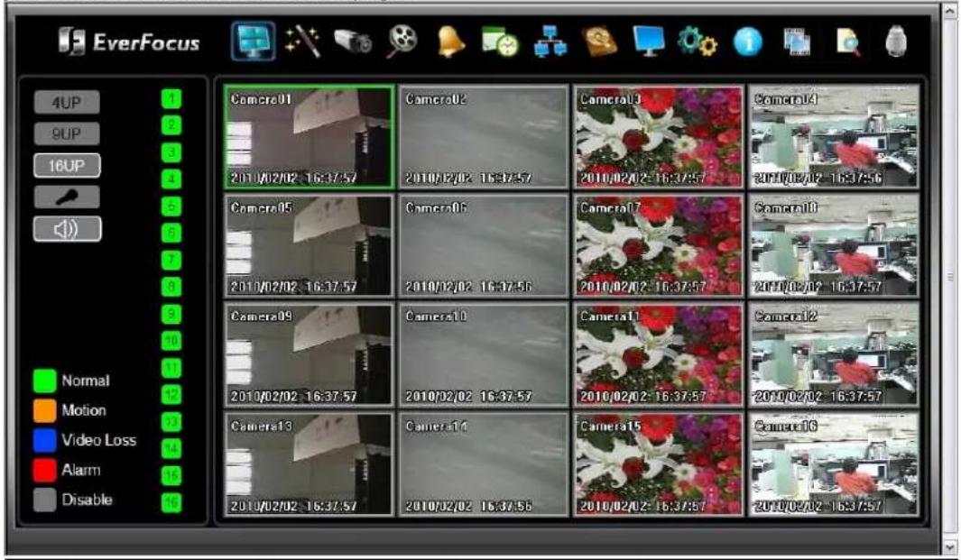The width and height of the screenshot is (961, 560).
Task: Select channel 16 status indicator
Action: [171, 502]
